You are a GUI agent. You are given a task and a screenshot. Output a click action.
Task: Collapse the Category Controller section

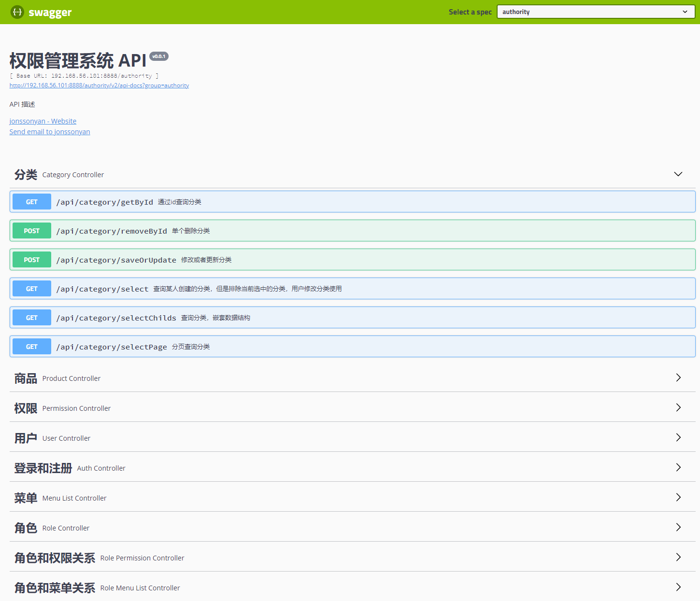click(678, 174)
